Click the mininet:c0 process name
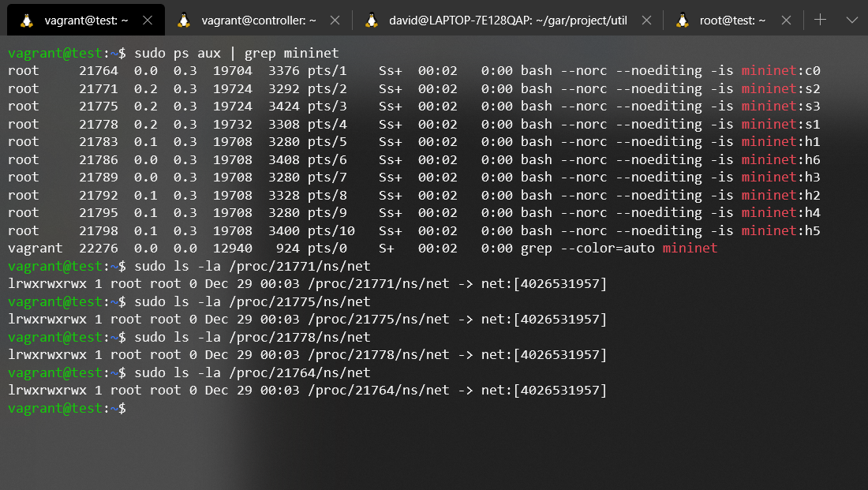The height and width of the screenshot is (490, 868). click(781, 71)
